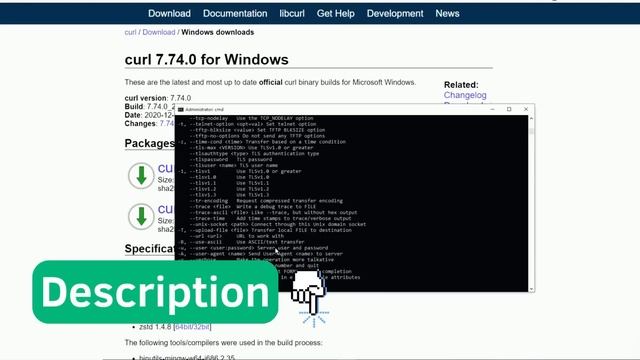640x360 pixels.
Task: Click the cmd scrollbar down arrow
Action: coord(531,289)
